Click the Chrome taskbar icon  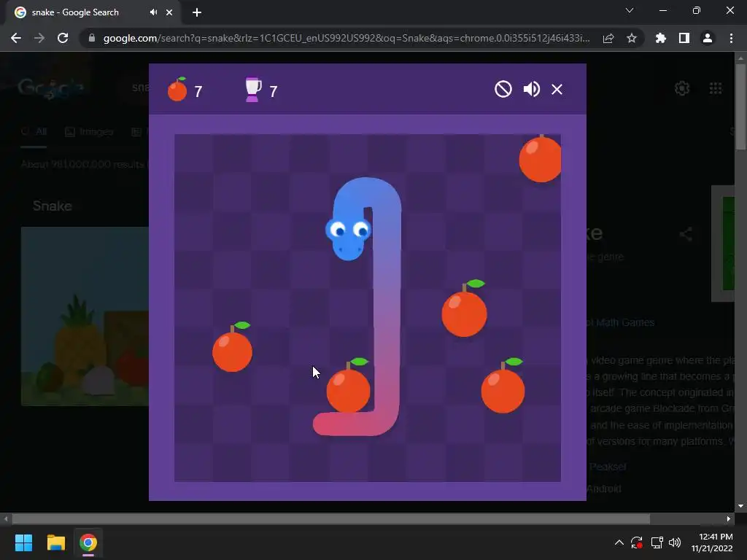(x=88, y=542)
